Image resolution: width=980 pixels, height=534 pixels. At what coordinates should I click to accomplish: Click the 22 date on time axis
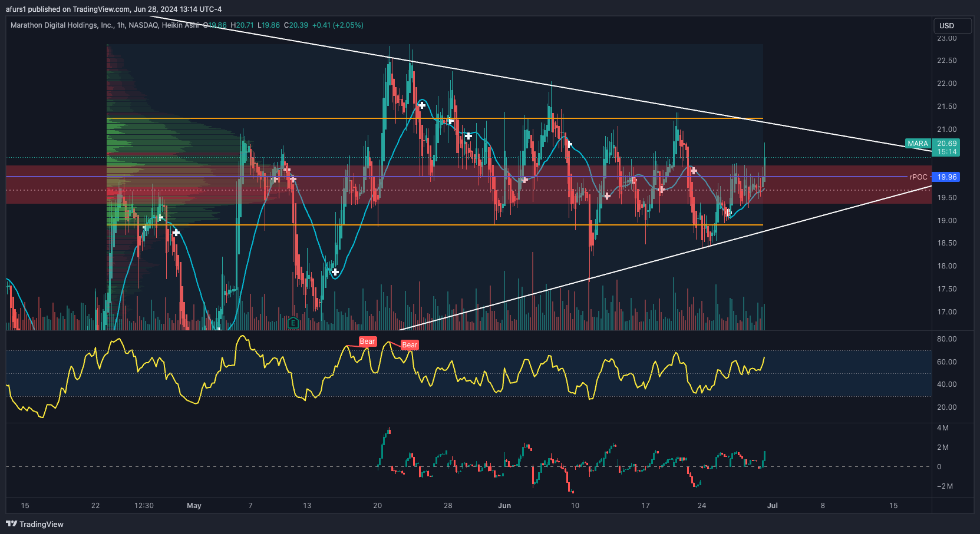tap(95, 506)
